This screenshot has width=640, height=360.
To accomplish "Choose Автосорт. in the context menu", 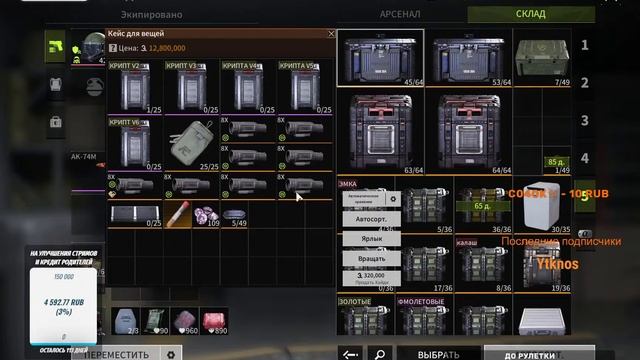I will coord(371,219).
